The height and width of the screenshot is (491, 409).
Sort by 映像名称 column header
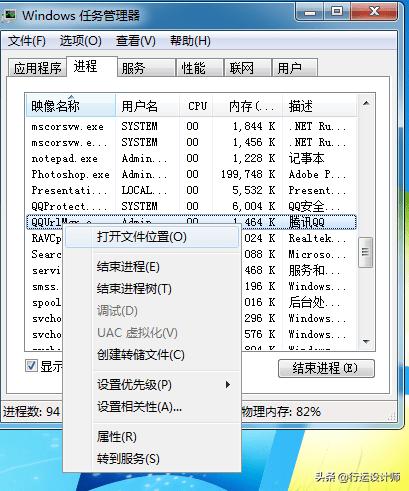tap(71, 106)
